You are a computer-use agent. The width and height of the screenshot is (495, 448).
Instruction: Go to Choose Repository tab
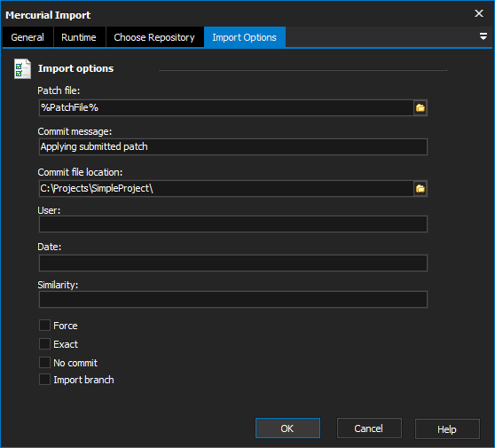(x=154, y=37)
